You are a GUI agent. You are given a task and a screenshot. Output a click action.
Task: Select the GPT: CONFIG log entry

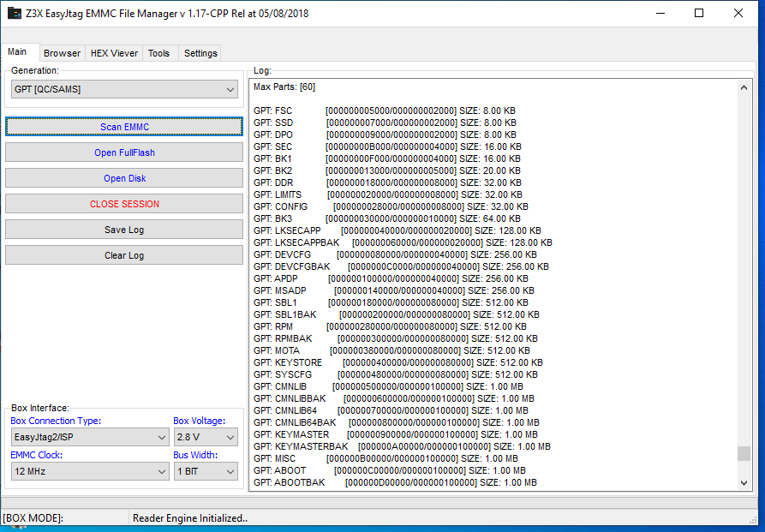391,207
